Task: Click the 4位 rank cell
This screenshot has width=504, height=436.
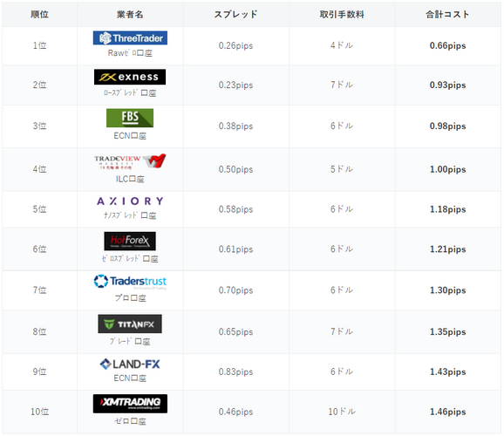Action: point(39,169)
